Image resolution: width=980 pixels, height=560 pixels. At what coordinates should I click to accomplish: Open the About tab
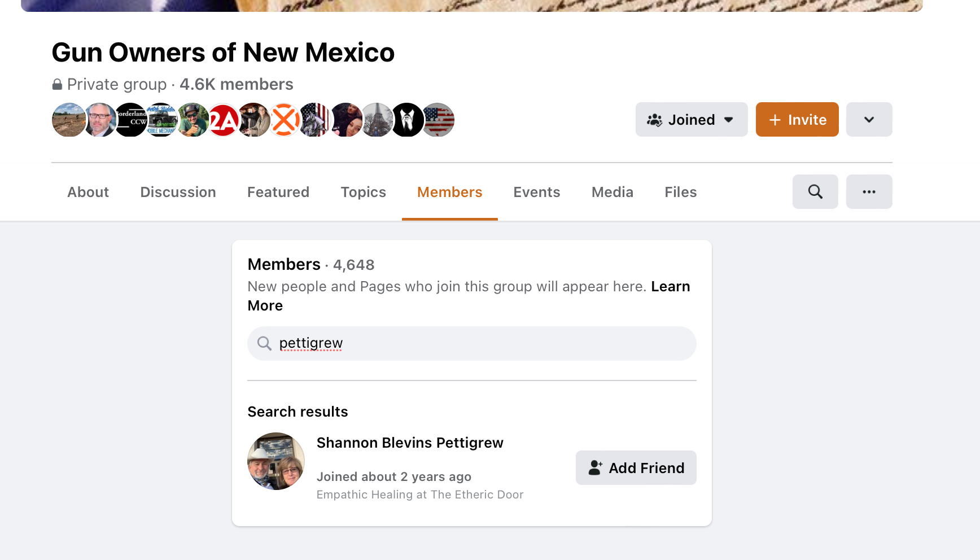88,192
